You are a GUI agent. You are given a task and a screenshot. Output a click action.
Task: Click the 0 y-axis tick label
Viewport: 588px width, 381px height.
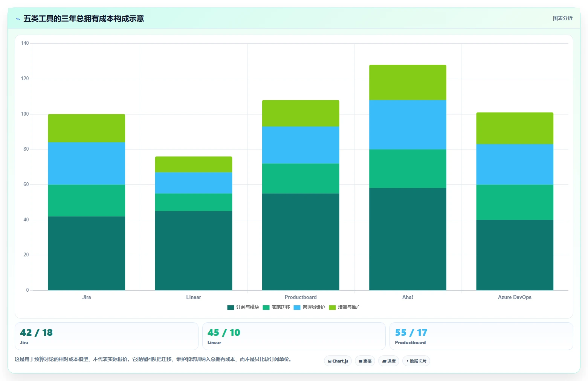tap(27, 290)
